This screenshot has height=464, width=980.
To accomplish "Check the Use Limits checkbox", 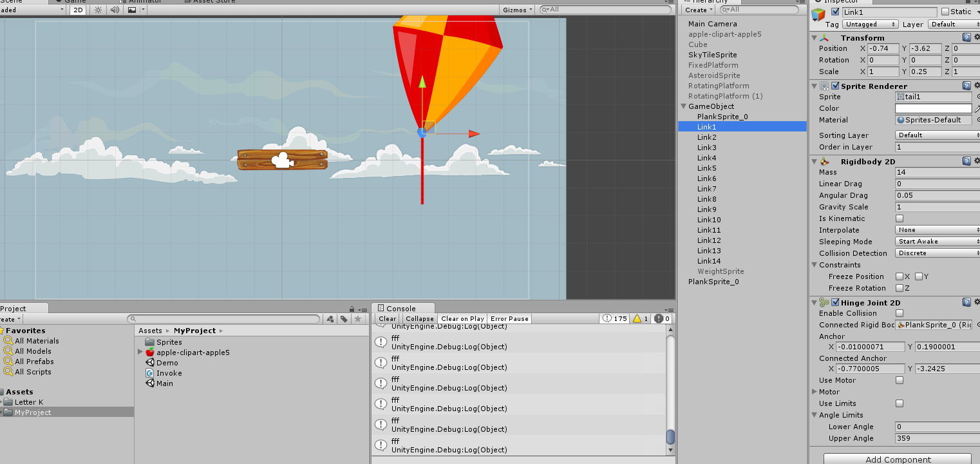I will pos(900,403).
